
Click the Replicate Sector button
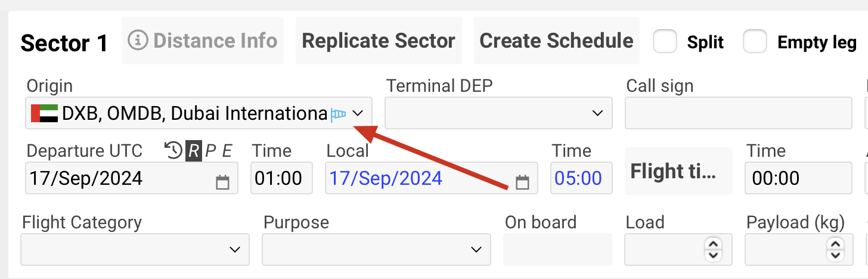[x=379, y=41]
